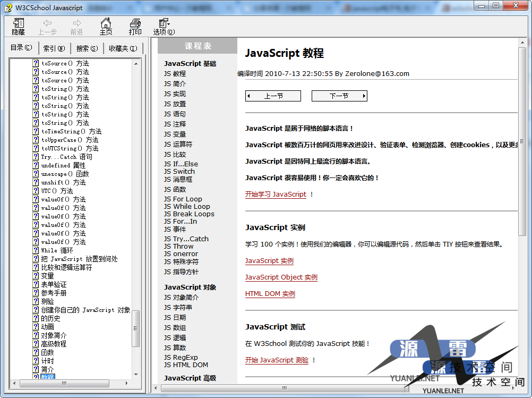
Task: Click the topic icon beside 计时
Action: (36, 360)
